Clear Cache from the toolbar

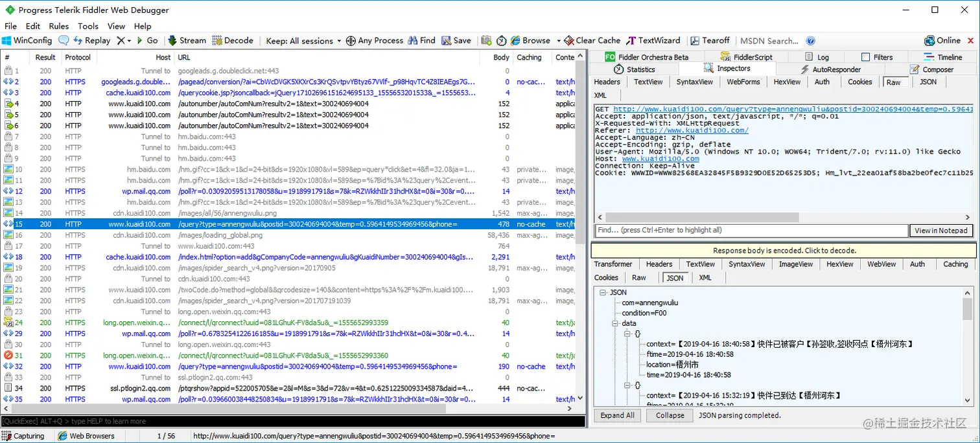pos(592,40)
